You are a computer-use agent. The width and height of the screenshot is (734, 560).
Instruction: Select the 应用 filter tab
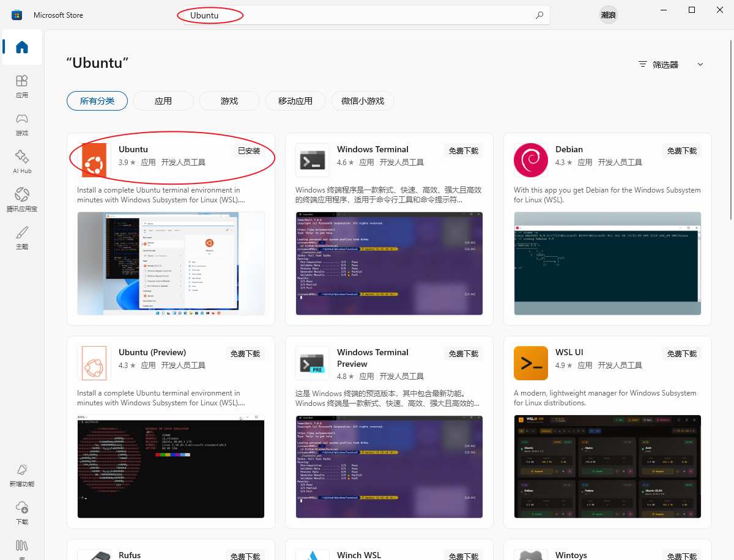(x=163, y=101)
